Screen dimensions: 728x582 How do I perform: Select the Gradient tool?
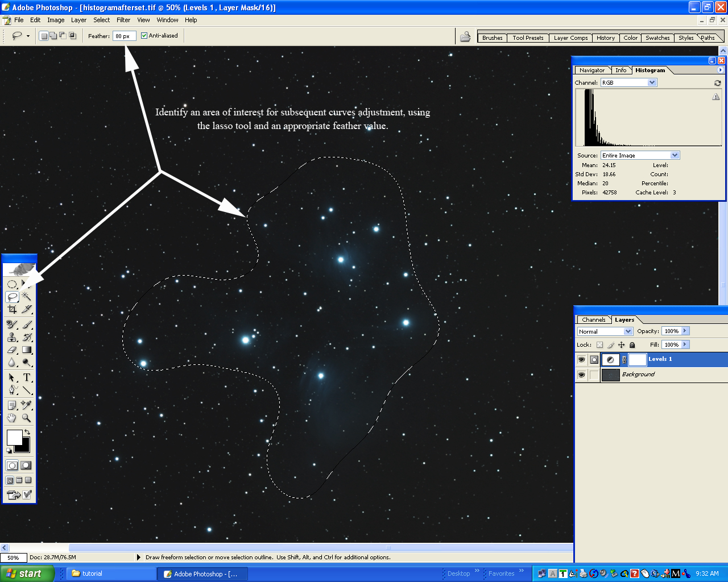(27, 350)
